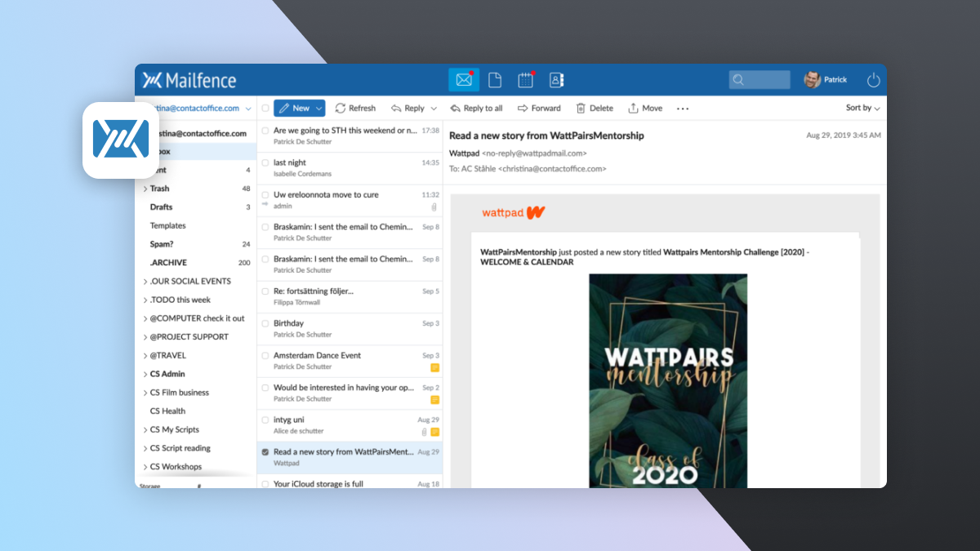Click the WattPairs Mentorship cover image
The width and height of the screenshot is (980, 551).
[668, 381]
